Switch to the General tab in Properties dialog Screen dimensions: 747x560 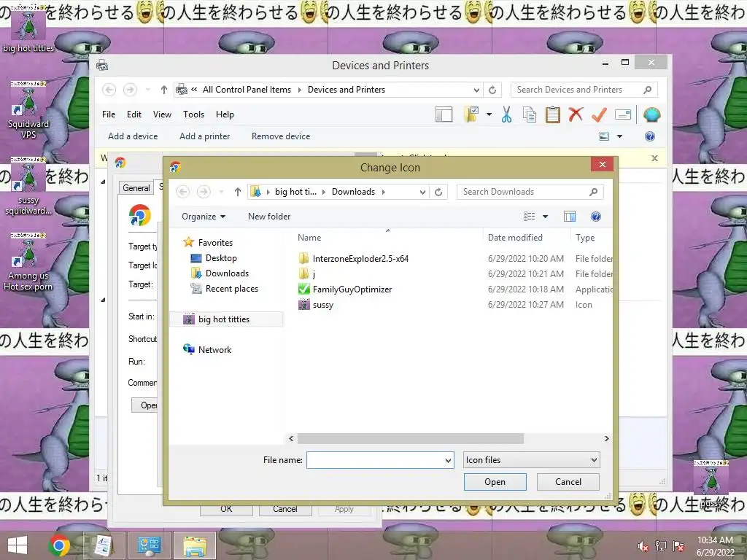click(136, 187)
